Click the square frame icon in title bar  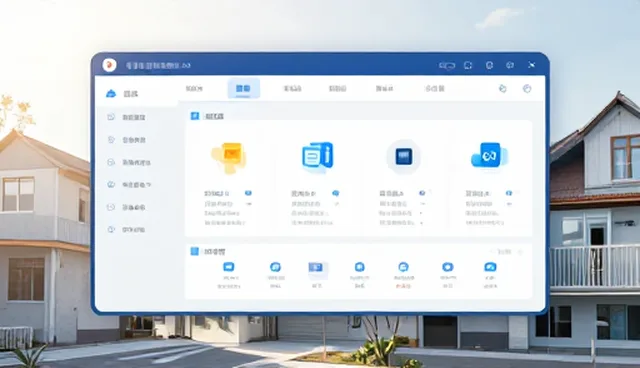tap(468, 65)
